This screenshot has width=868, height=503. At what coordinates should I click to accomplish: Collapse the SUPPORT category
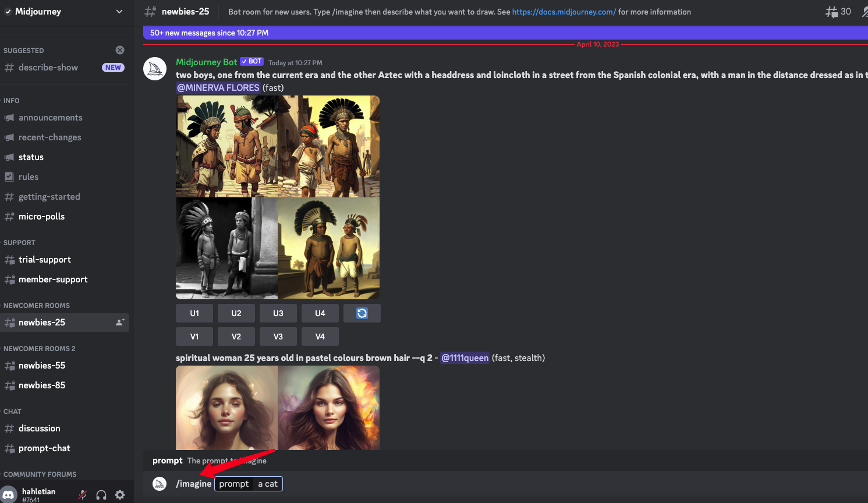point(19,243)
